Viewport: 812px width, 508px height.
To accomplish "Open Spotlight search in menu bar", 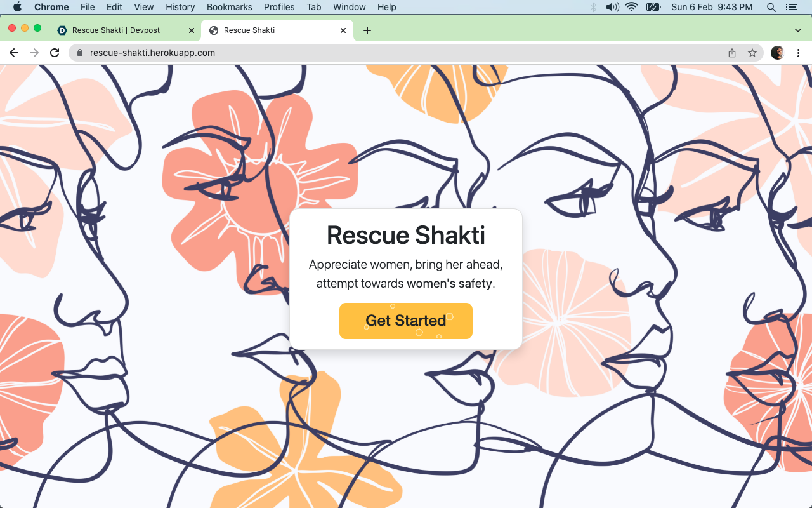I will pos(771,7).
